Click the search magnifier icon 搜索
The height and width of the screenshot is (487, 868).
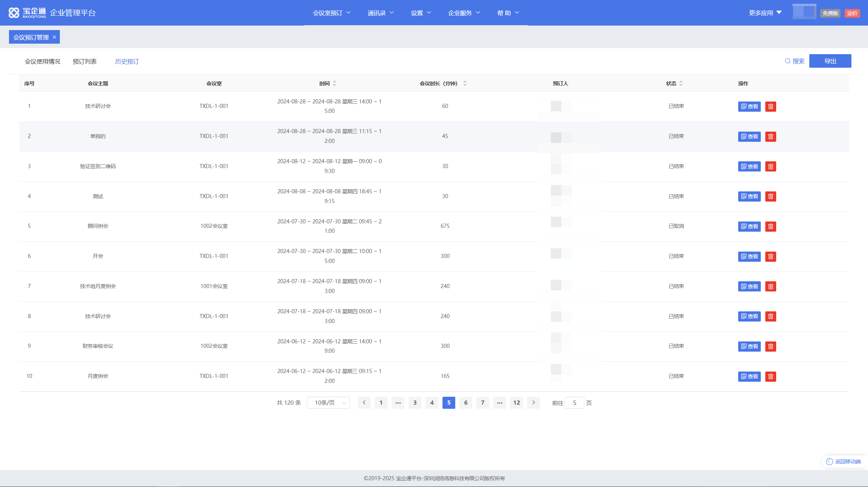point(787,61)
